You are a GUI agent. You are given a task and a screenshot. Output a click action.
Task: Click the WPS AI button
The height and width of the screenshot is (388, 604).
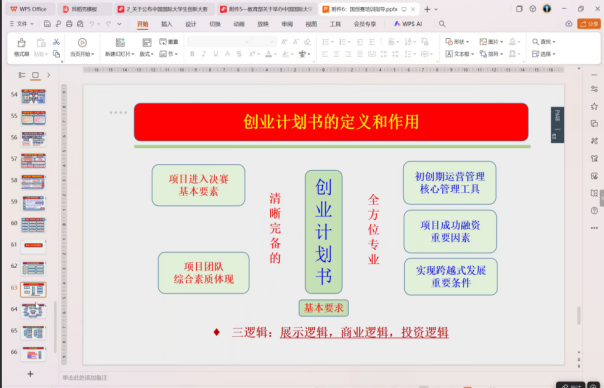408,24
